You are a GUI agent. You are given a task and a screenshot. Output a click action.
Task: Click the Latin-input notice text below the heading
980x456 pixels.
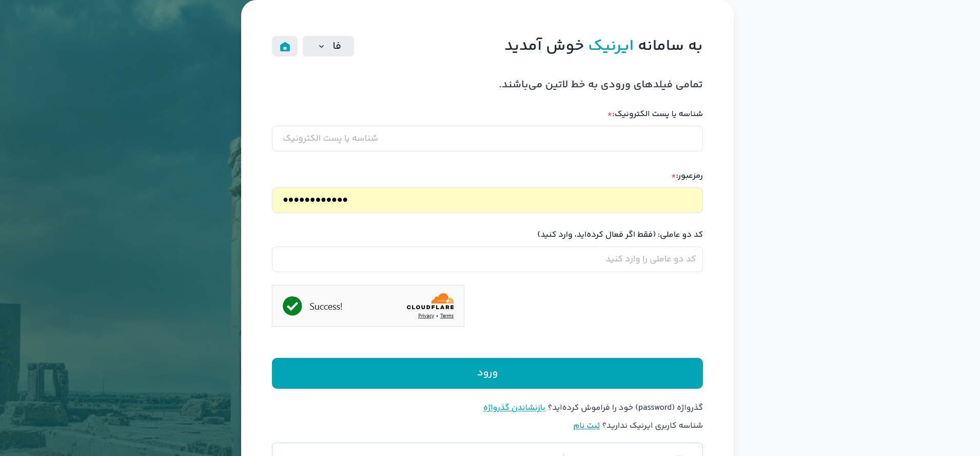coord(600,84)
